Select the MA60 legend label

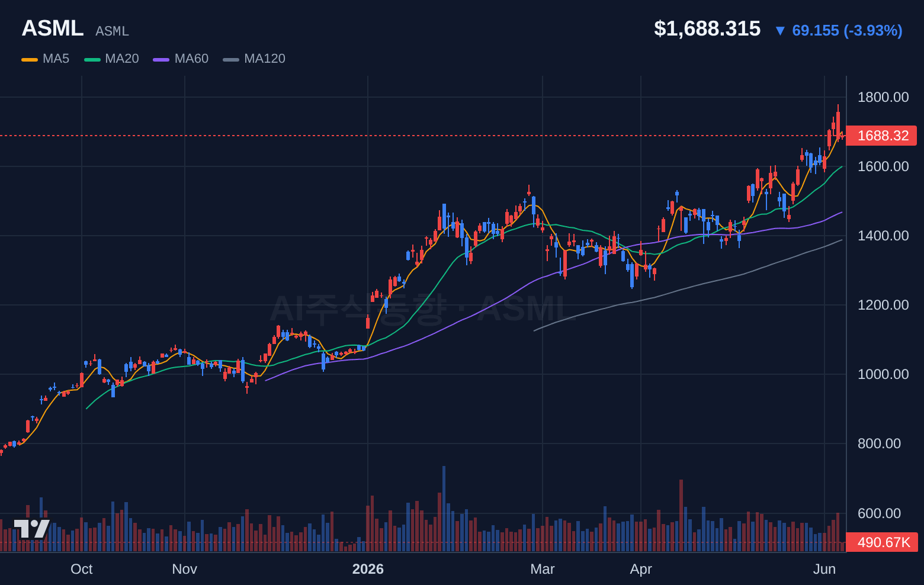coord(191,59)
